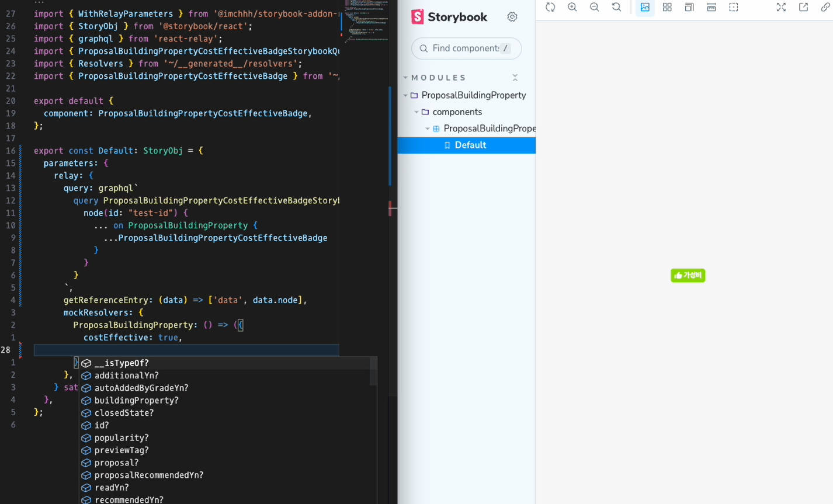Choose buildingProperty? from autocomplete list

136,401
